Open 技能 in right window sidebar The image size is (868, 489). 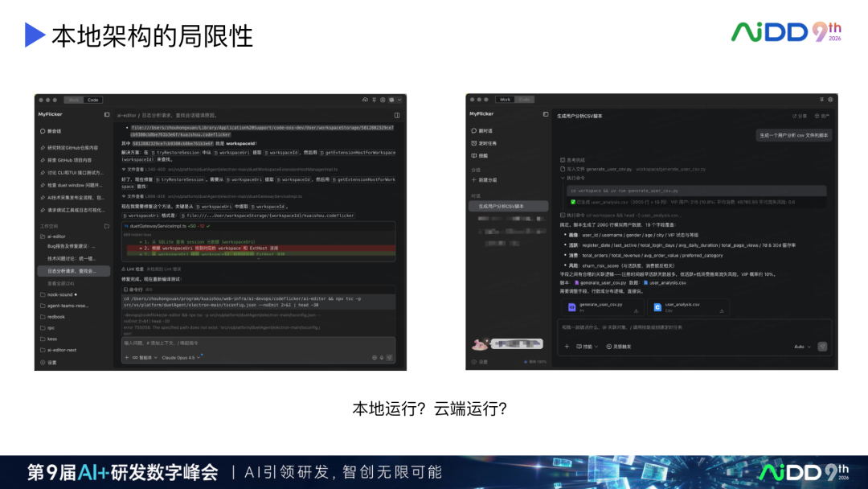coord(479,155)
